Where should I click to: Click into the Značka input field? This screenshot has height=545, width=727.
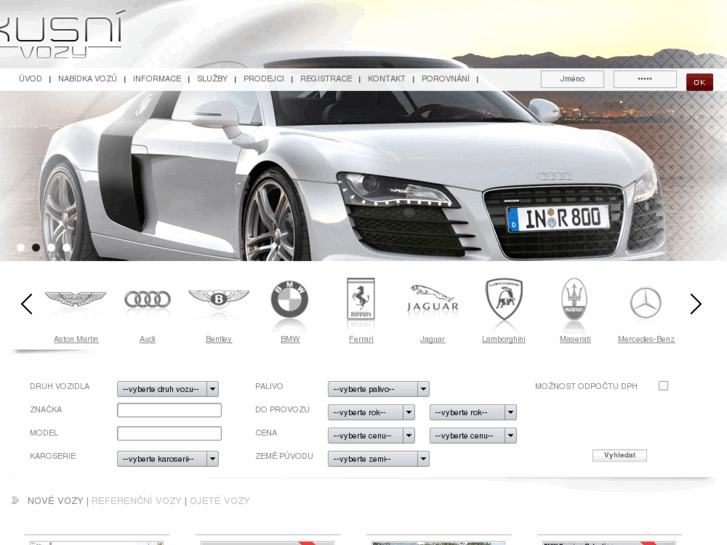point(169,410)
